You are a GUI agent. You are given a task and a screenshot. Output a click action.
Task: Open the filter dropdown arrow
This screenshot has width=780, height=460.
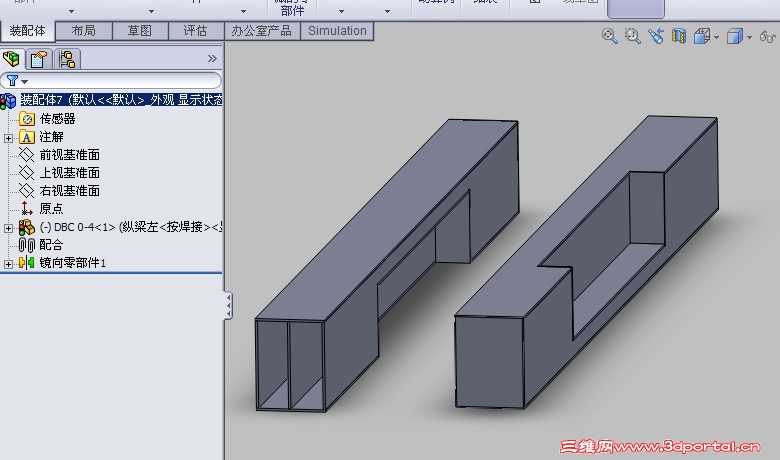24,82
